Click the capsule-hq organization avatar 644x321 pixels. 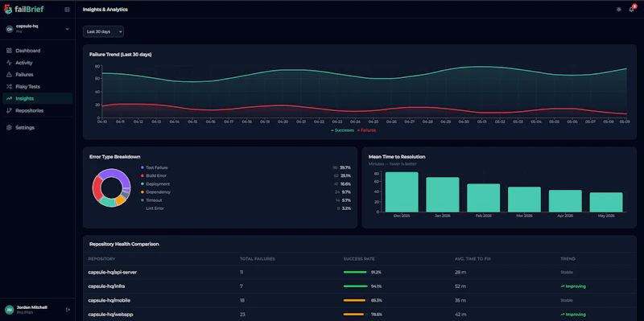(9, 29)
